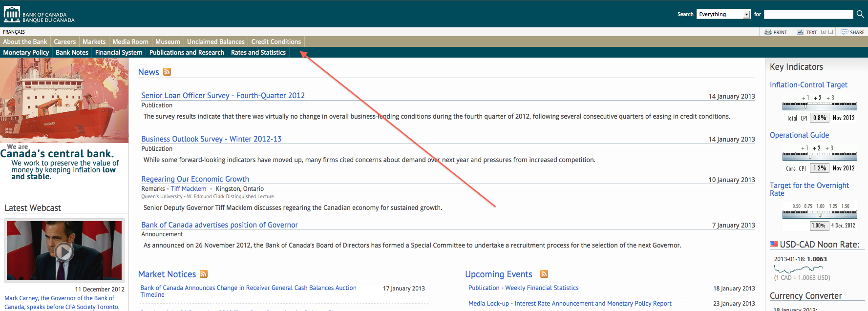This screenshot has height=311, width=868.
Task: Increase text size with plus icon
Action: pyautogui.click(x=823, y=32)
